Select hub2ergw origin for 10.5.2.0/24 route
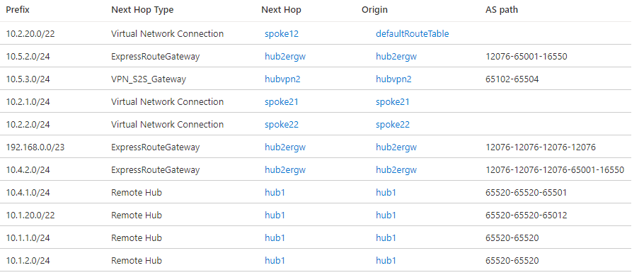This screenshot has height=280, width=644. 396,56
